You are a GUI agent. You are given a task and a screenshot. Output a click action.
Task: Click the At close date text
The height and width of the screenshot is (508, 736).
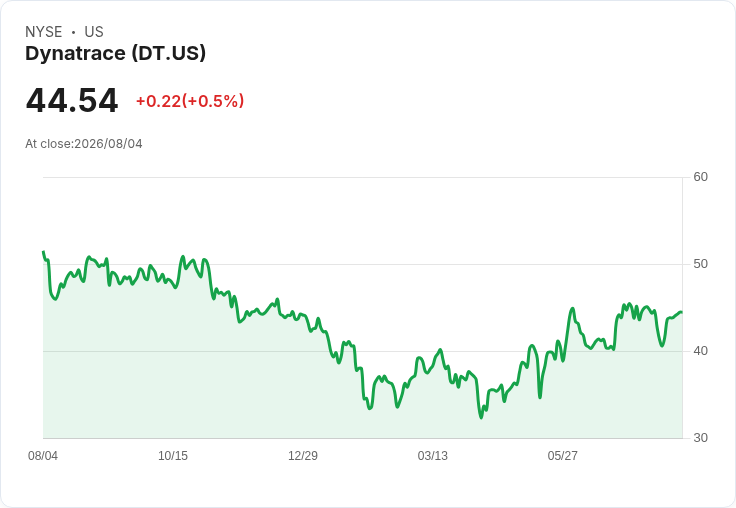tap(84, 144)
